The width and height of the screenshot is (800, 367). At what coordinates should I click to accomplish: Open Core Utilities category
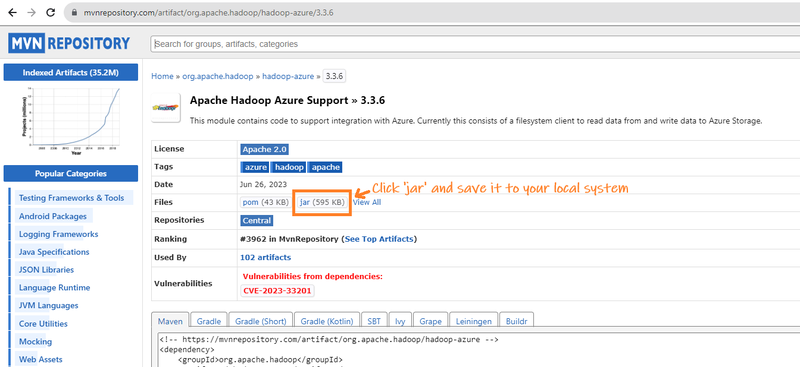(x=43, y=324)
